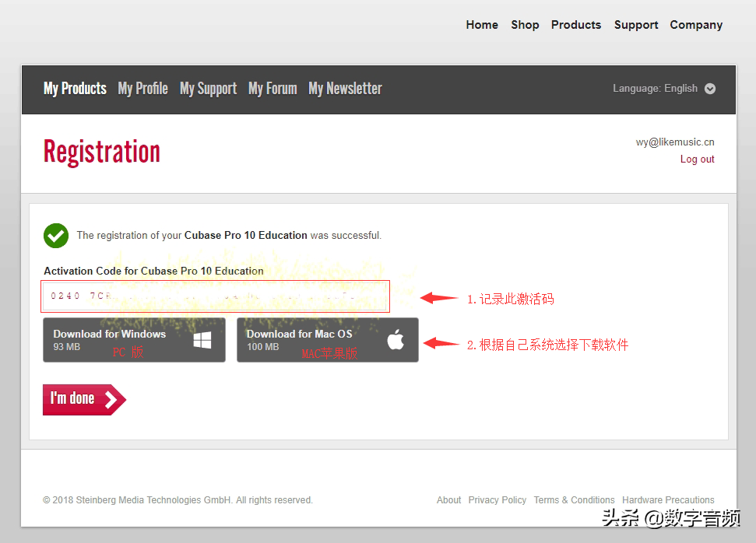The height and width of the screenshot is (543, 756).
Task: Open the My Forum tab
Action: pyautogui.click(x=273, y=89)
